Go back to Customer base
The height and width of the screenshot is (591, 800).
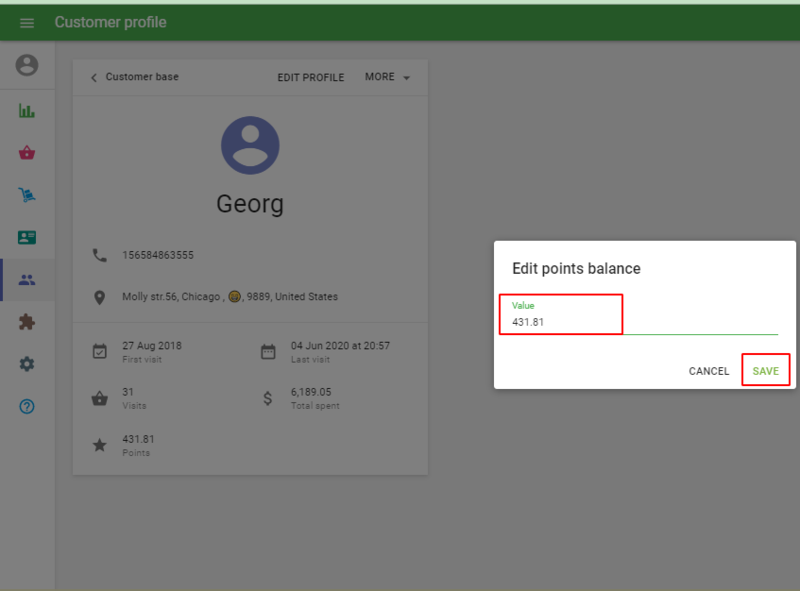pyautogui.click(x=134, y=77)
